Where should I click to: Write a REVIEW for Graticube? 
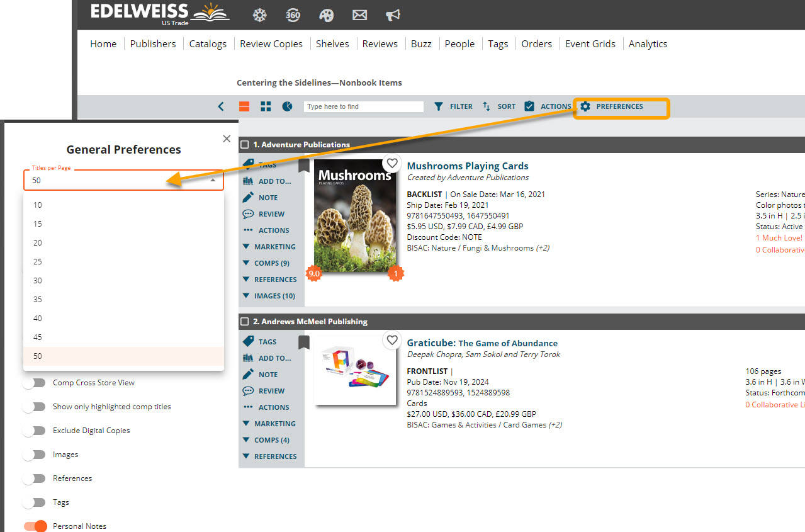click(x=264, y=391)
